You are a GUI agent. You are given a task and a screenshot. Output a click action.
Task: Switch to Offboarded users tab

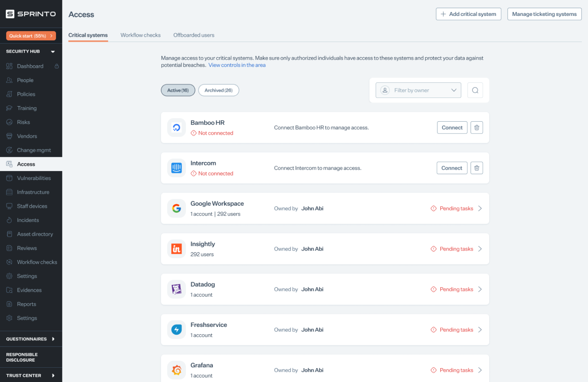[194, 36]
